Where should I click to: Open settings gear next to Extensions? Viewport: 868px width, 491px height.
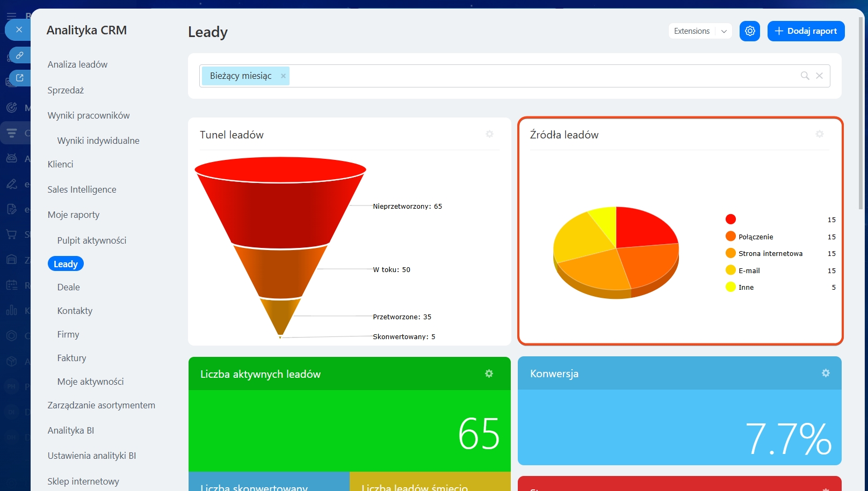(749, 31)
